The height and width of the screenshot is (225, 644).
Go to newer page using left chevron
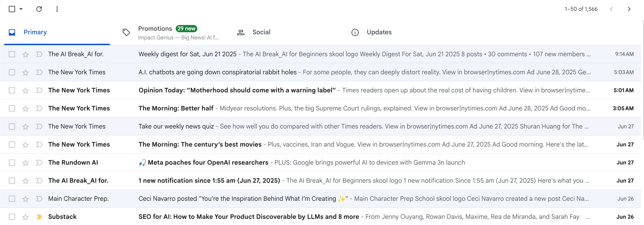tap(611, 9)
